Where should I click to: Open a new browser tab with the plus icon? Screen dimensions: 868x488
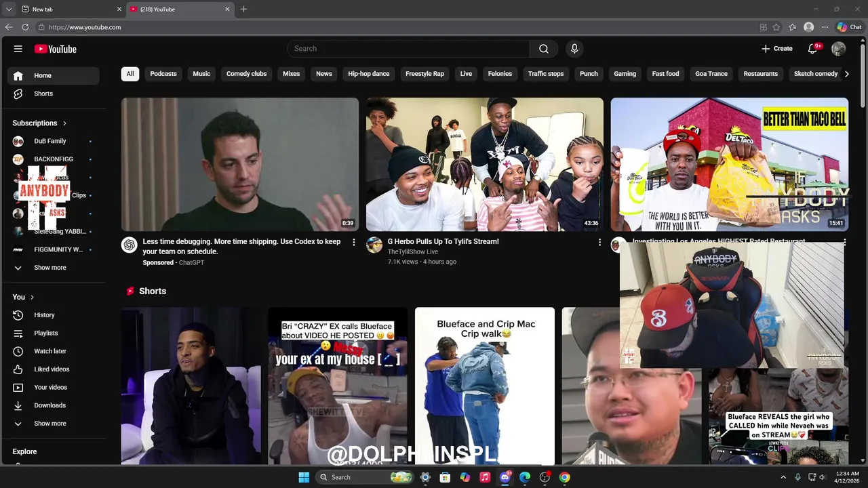pyautogui.click(x=243, y=9)
